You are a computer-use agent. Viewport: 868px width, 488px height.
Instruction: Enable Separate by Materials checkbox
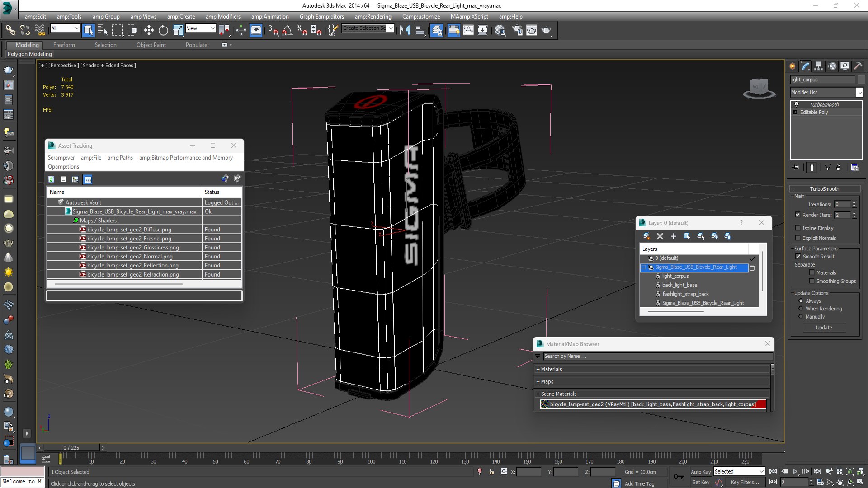click(x=811, y=272)
